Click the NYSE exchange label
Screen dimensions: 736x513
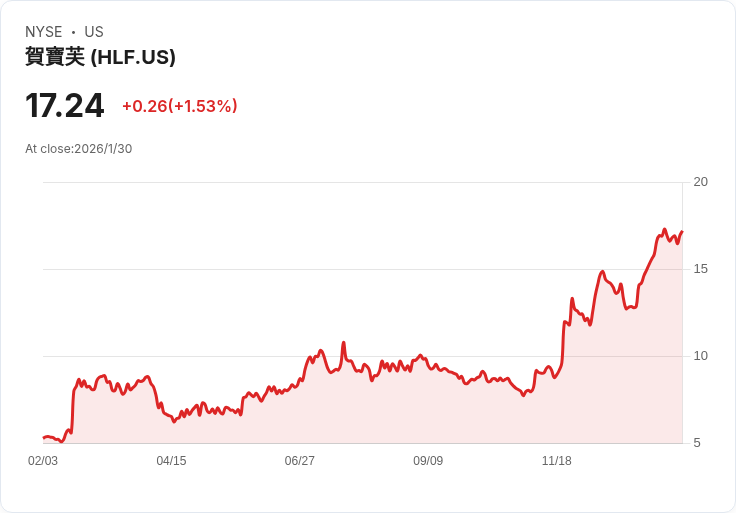pos(43,32)
